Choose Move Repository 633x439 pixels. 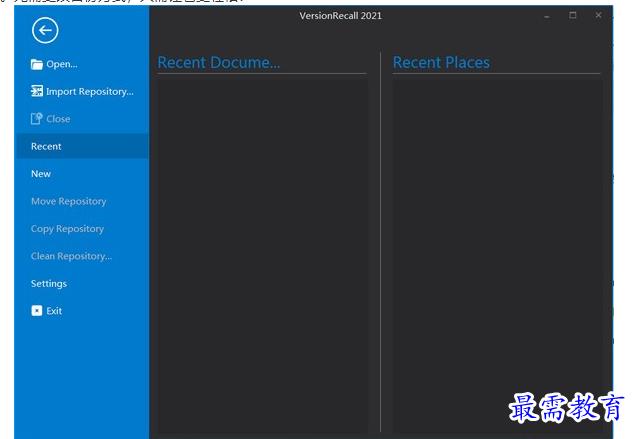coord(69,201)
